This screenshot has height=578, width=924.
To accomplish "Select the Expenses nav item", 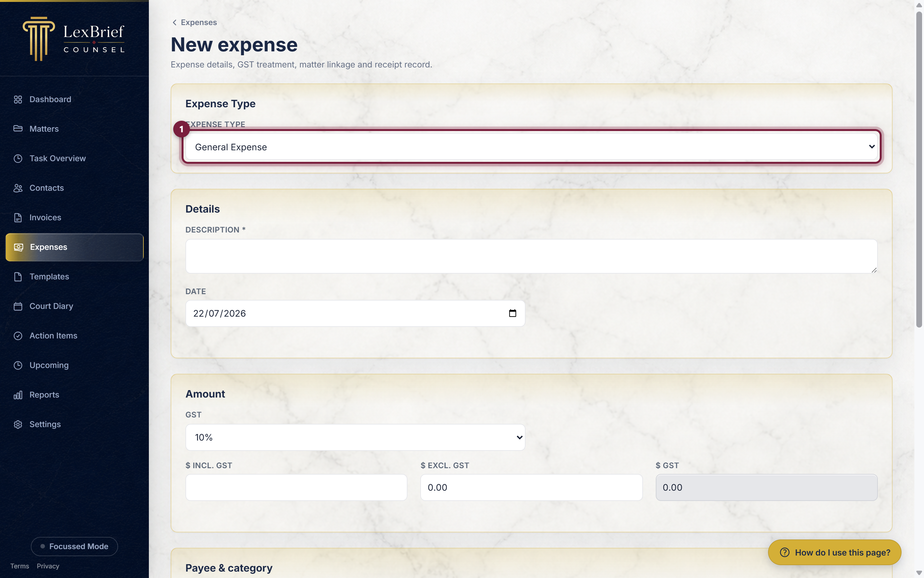I will tap(74, 247).
